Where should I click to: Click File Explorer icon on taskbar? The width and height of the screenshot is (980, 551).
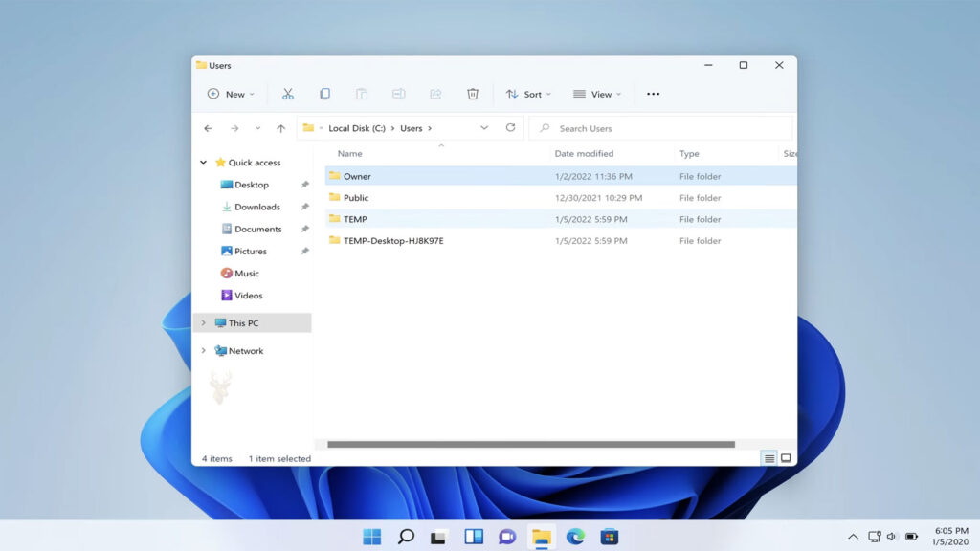[x=542, y=537]
